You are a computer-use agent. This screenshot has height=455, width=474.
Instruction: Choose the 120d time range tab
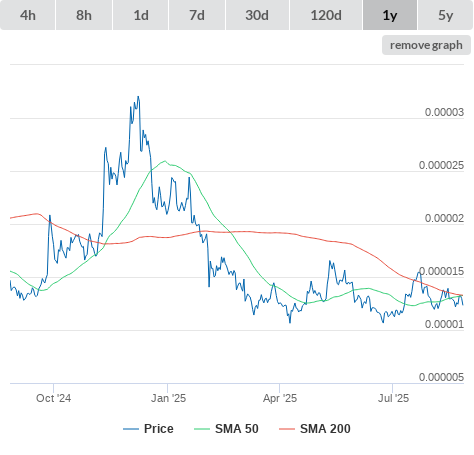pyautogui.click(x=326, y=15)
